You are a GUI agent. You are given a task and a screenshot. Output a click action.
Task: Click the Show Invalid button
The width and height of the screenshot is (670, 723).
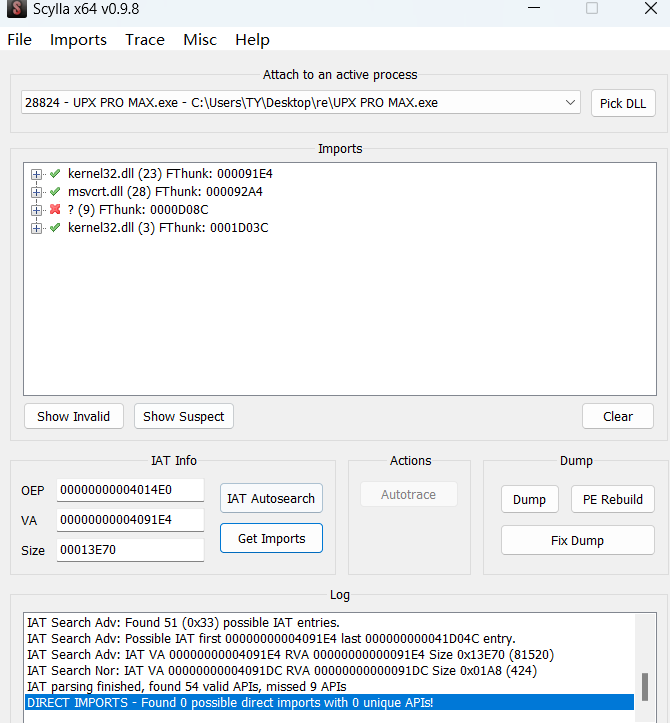click(x=74, y=416)
